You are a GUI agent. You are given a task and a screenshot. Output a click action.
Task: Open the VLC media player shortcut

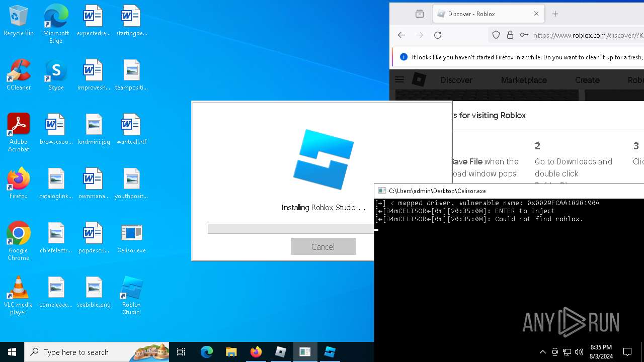tap(19, 296)
